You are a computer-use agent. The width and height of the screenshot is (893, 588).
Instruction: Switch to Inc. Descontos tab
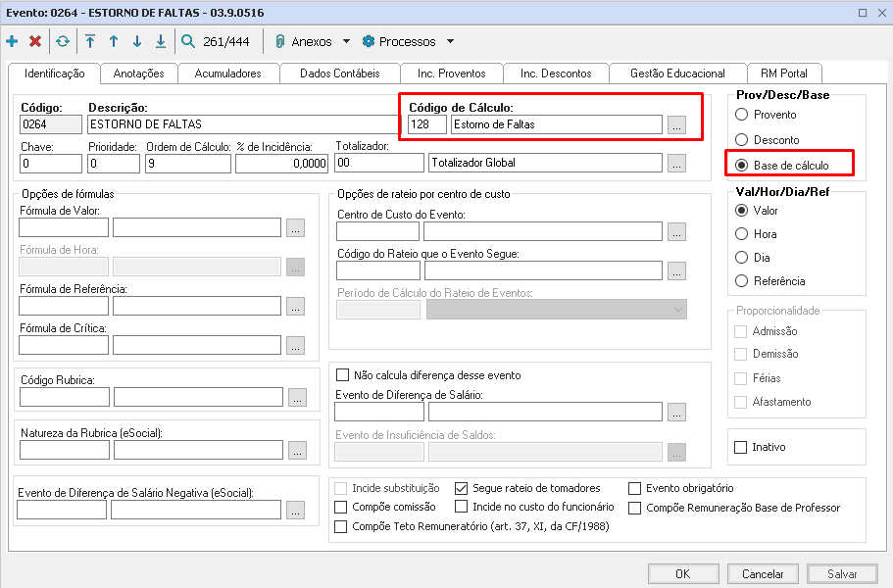[x=556, y=73]
